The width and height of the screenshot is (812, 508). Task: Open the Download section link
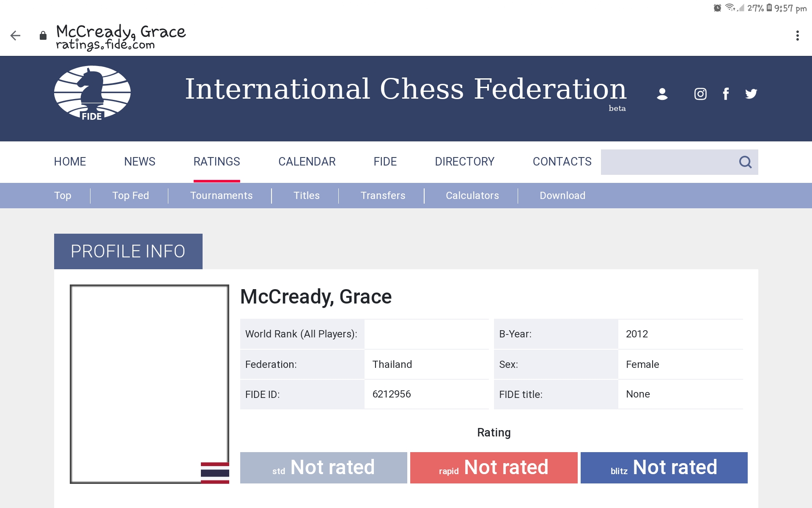pos(562,196)
